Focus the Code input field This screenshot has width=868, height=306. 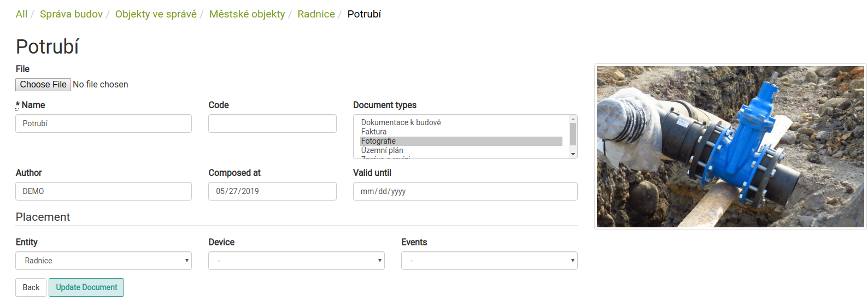[x=272, y=123]
